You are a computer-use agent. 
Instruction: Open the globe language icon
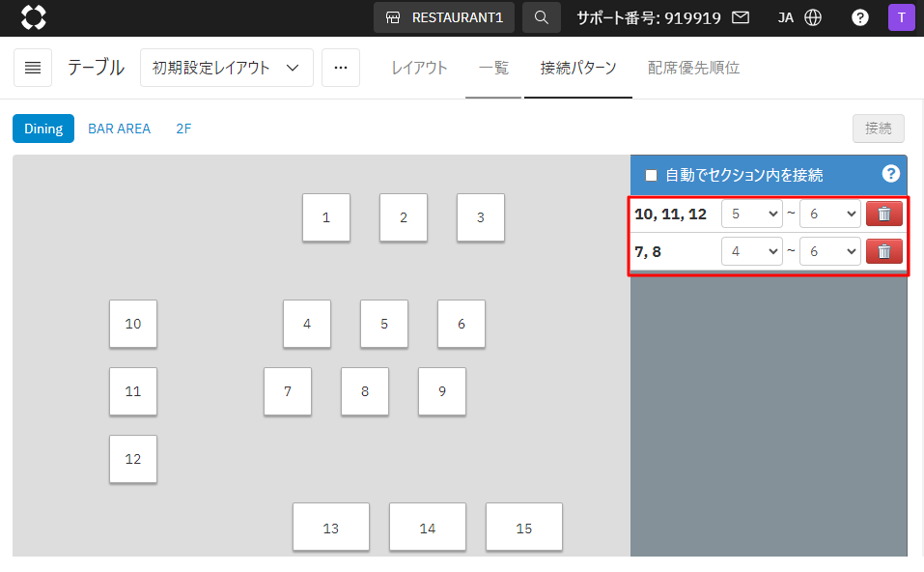pos(813,17)
